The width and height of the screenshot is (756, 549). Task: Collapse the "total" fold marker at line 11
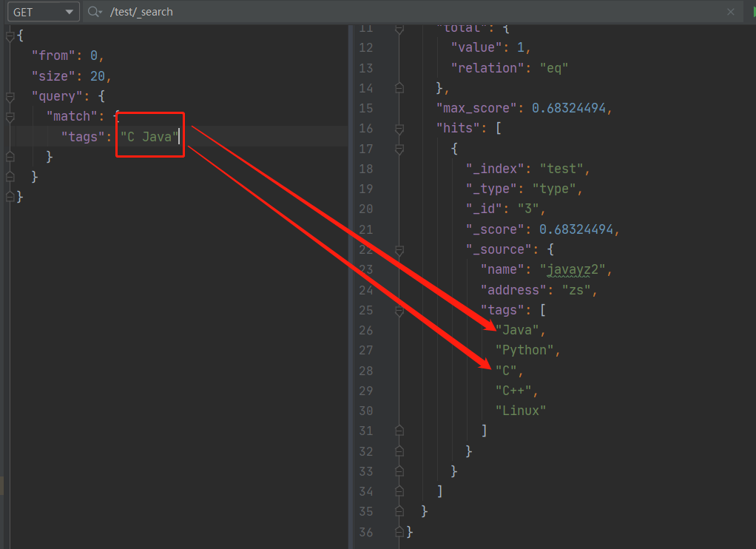(x=399, y=29)
